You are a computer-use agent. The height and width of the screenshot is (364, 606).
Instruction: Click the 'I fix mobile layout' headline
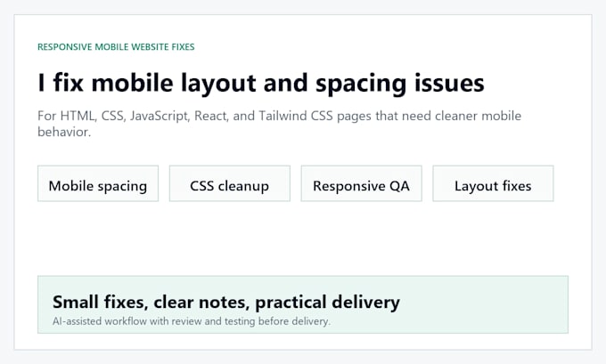(261, 84)
